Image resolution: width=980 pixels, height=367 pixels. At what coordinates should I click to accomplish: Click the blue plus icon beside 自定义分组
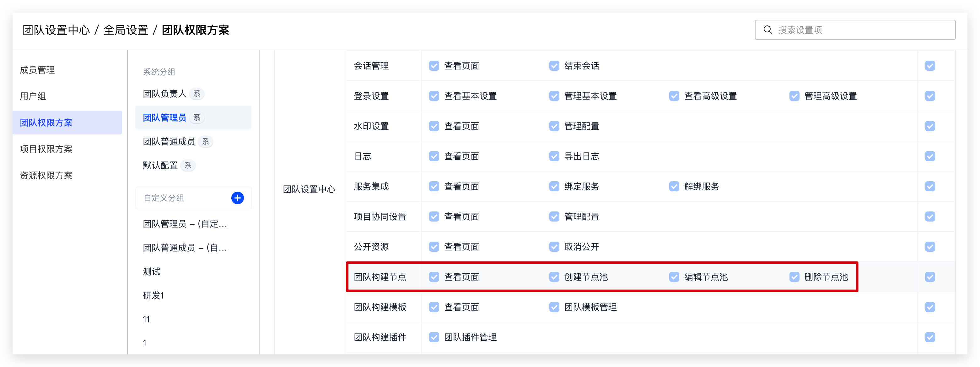tap(237, 198)
